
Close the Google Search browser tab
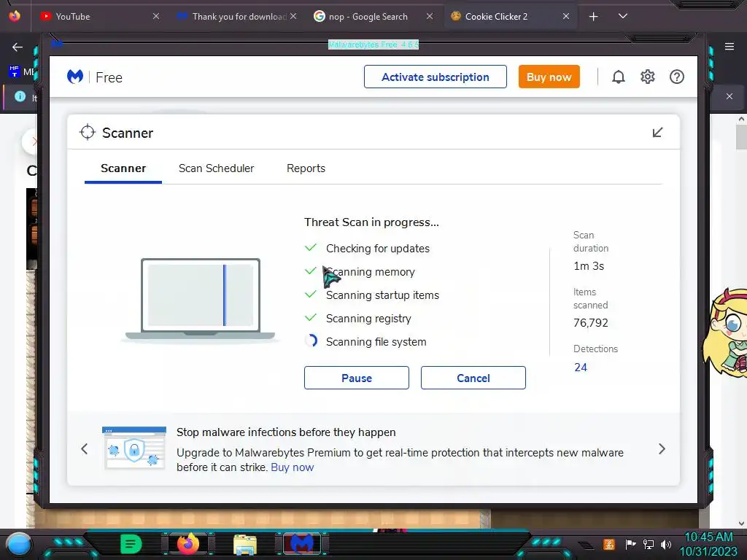tap(430, 16)
